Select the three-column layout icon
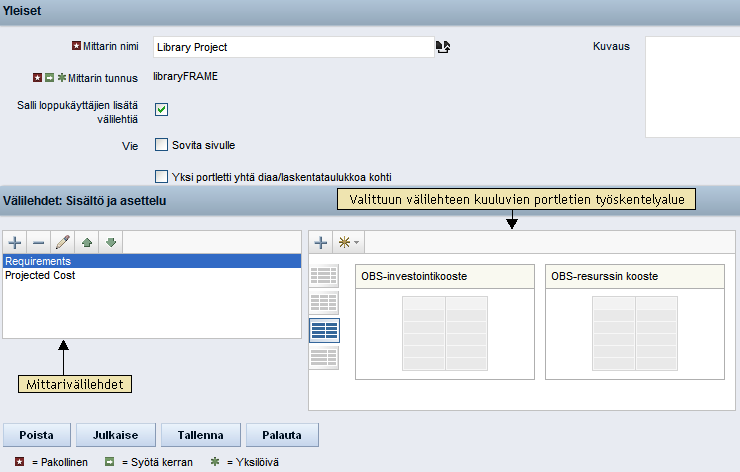This screenshot has height=472, width=740. 324,303
